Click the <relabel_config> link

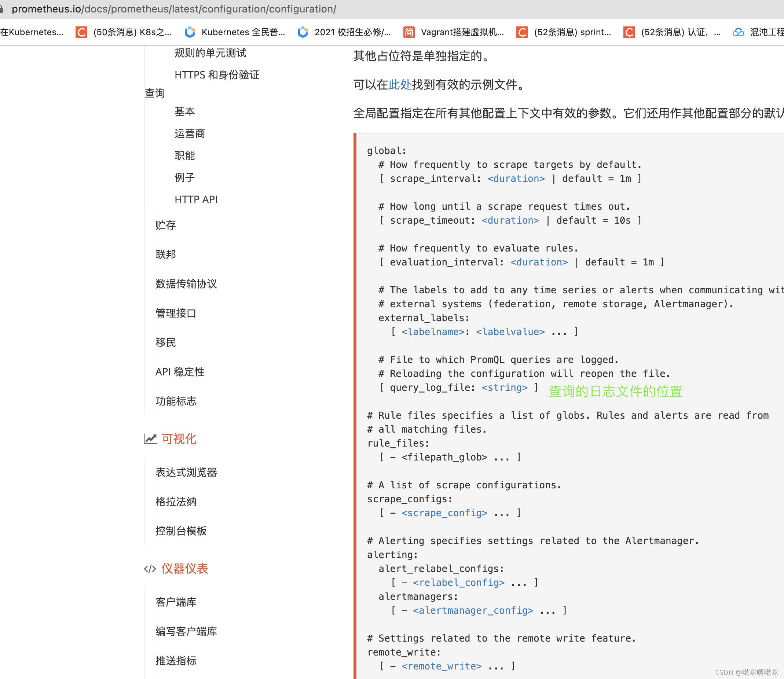[x=459, y=583]
